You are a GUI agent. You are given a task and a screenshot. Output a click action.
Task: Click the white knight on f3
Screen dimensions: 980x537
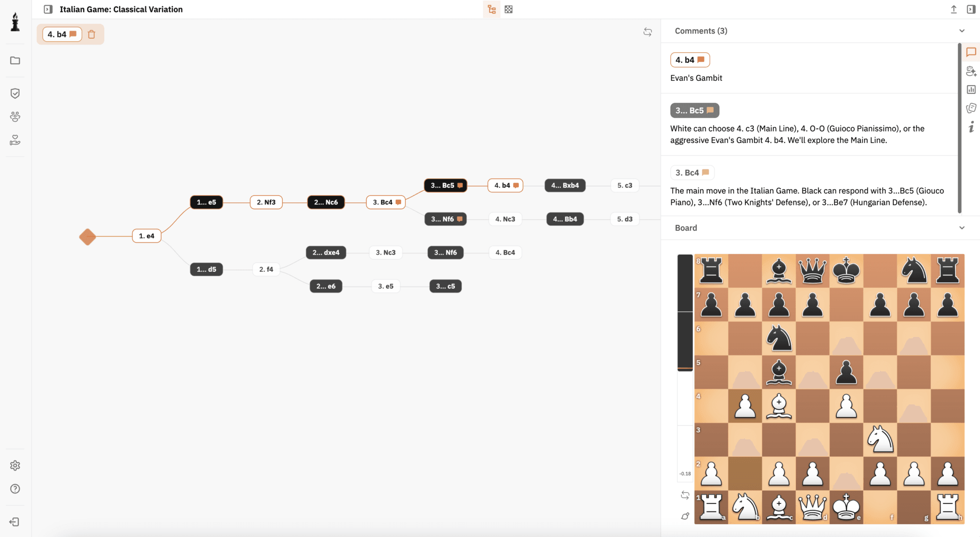point(880,439)
